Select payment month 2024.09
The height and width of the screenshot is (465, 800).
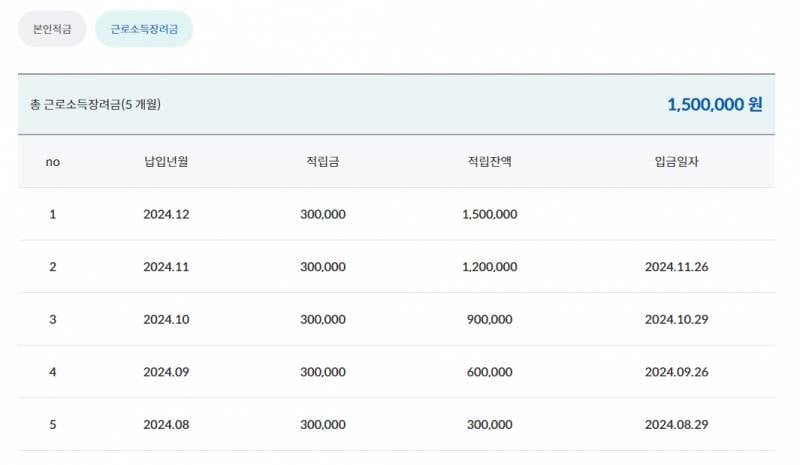tap(166, 372)
